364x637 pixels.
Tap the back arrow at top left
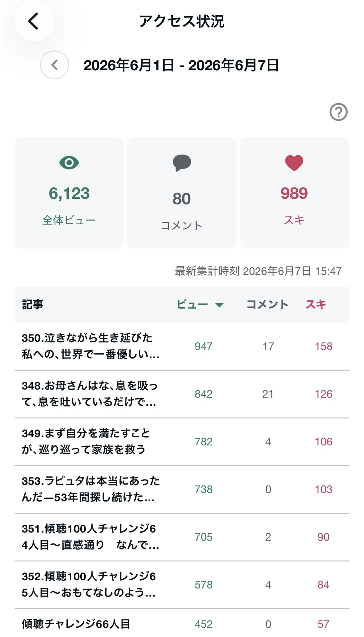click(x=34, y=21)
